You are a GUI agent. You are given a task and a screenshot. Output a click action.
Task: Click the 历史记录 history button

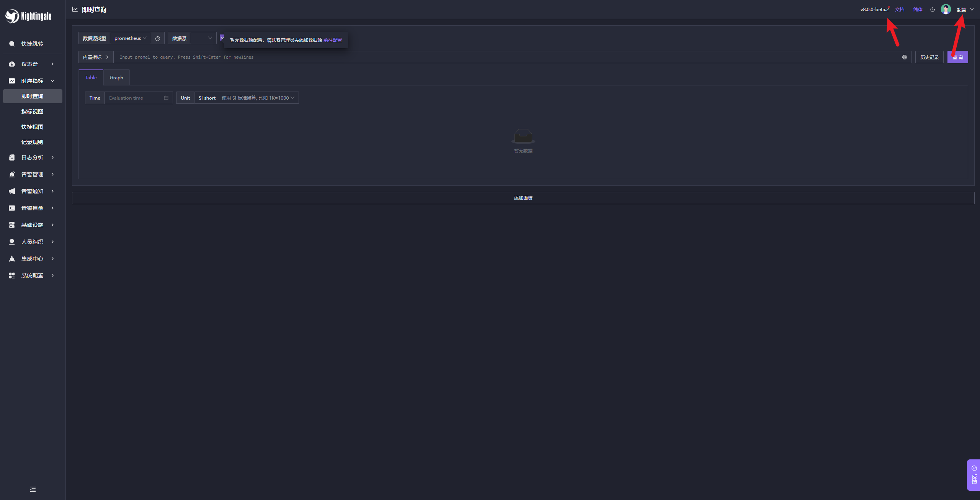click(x=929, y=57)
